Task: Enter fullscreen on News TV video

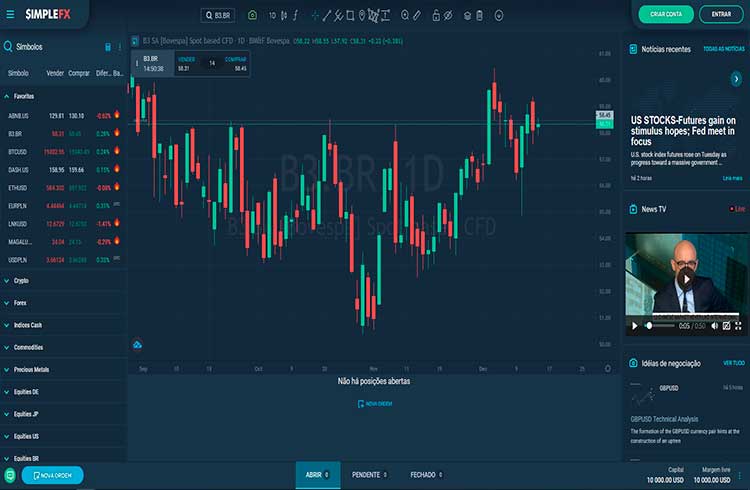Action: (738, 326)
